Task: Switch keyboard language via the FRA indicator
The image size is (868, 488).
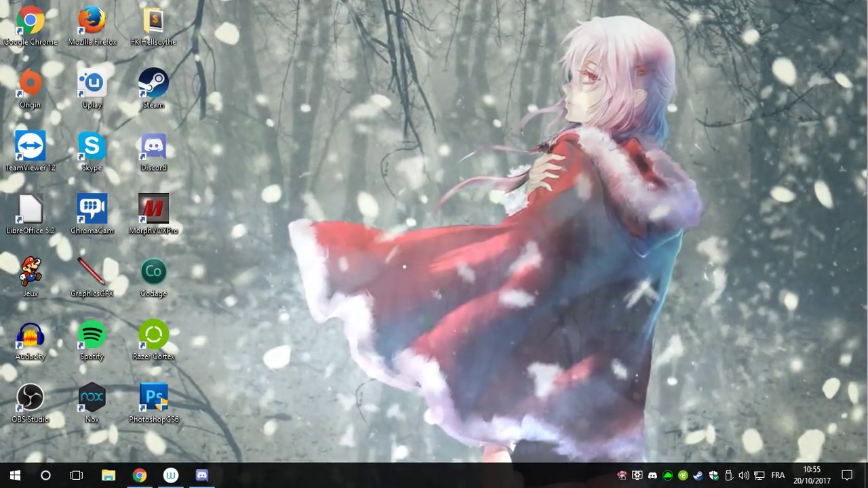Action: (778, 475)
